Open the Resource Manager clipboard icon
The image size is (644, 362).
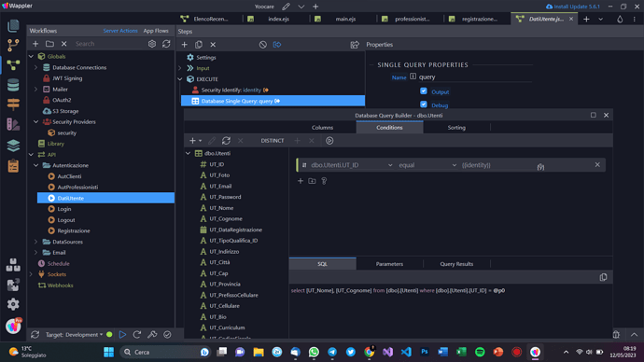13,165
